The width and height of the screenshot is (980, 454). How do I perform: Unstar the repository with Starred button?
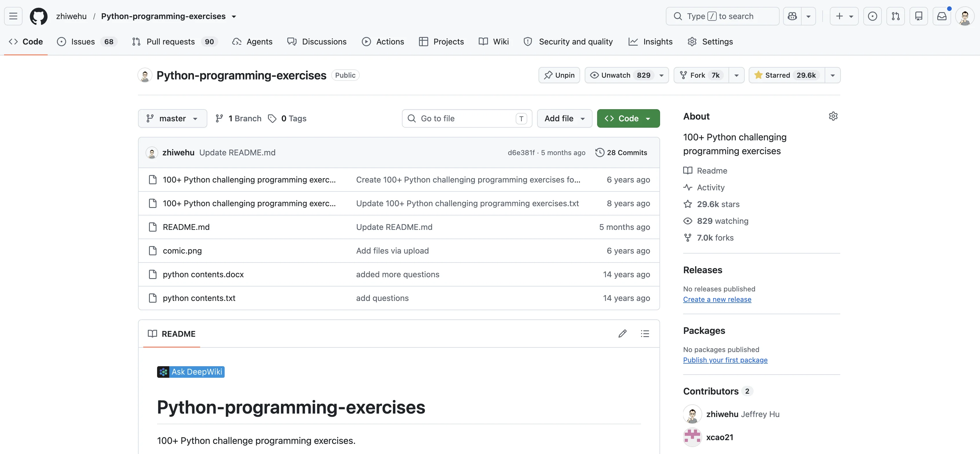click(787, 75)
